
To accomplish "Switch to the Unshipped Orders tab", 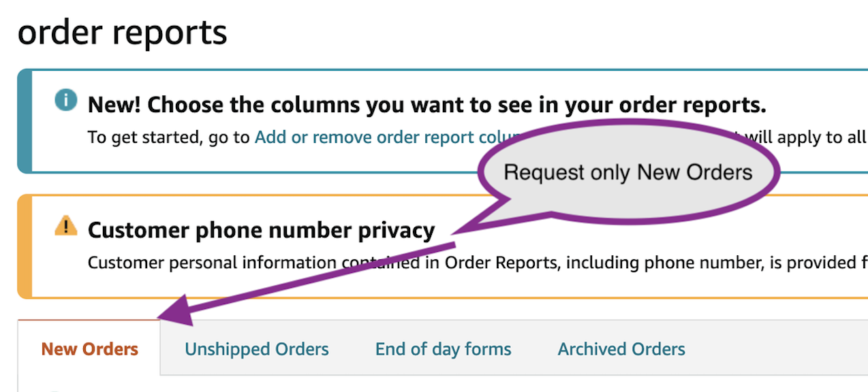I will tap(257, 349).
